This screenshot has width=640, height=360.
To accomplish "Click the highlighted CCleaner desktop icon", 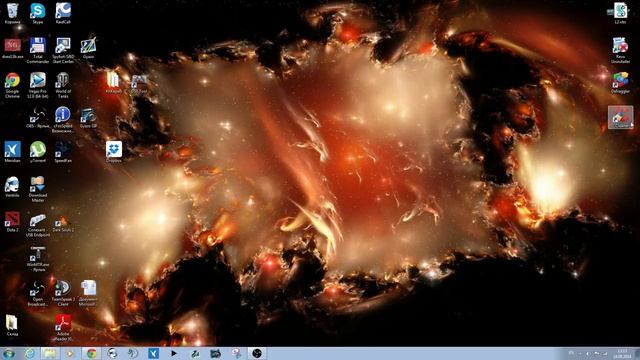I will pos(620,118).
